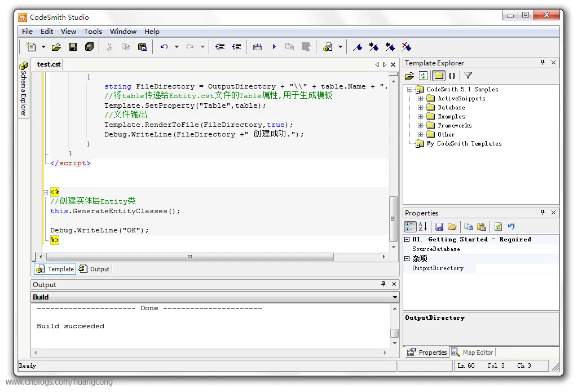Collapse the Getting Started property category

click(x=407, y=239)
